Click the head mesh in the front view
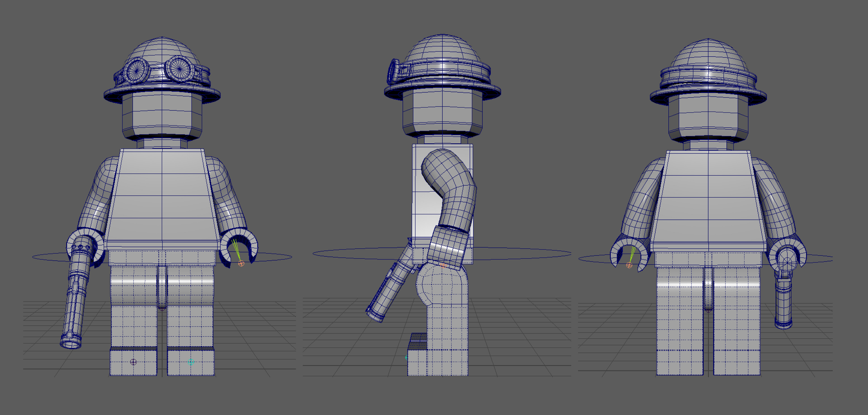The width and height of the screenshot is (868, 415). point(162,115)
